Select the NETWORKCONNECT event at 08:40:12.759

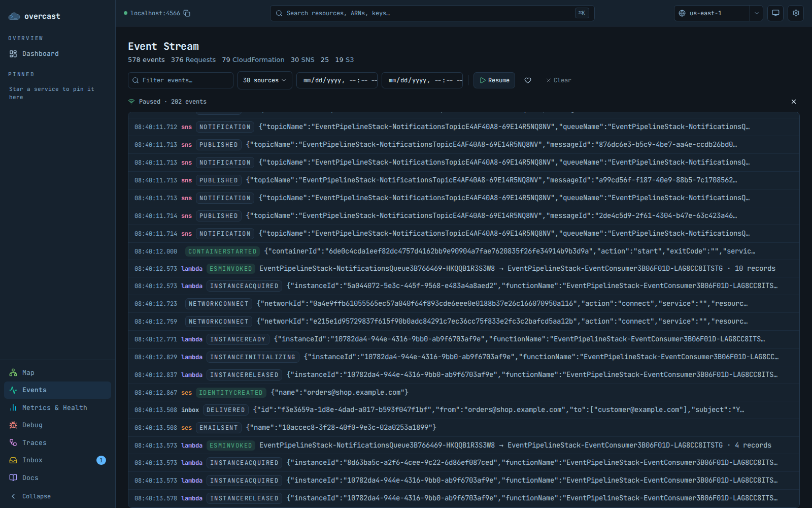coord(463,322)
